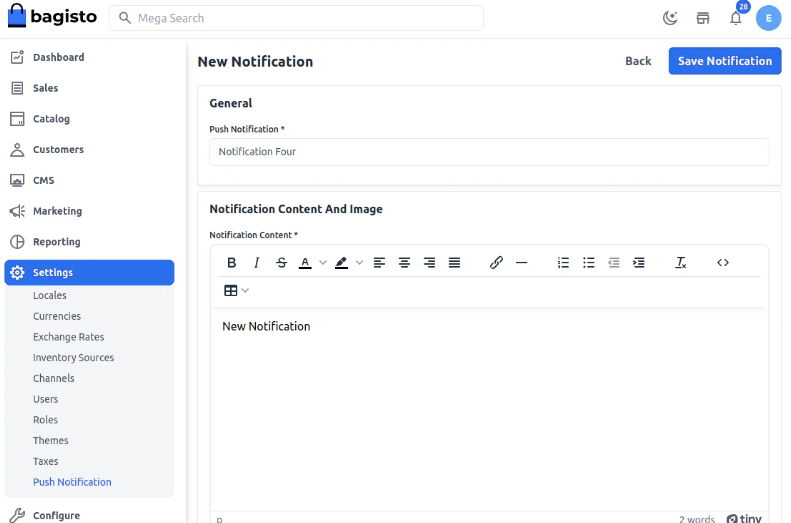Apply italic formatting in editor toolbar
Screen dimensions: 791x523
256,263
